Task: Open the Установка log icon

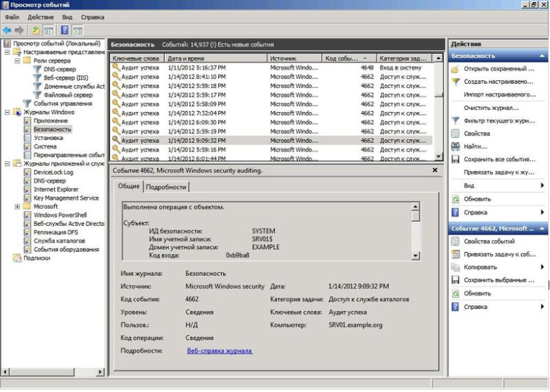Action: pyautogui.click(x=27, y=138)
